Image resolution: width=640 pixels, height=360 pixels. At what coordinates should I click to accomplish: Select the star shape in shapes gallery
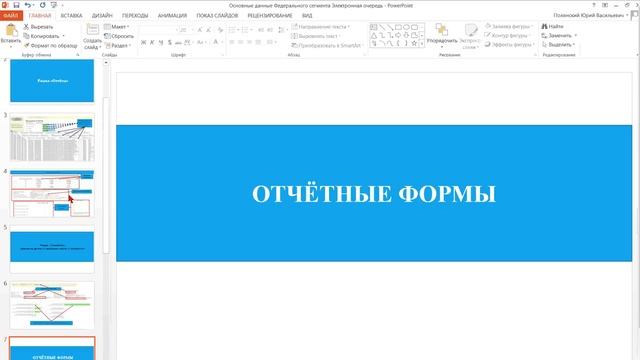(414, 43)
